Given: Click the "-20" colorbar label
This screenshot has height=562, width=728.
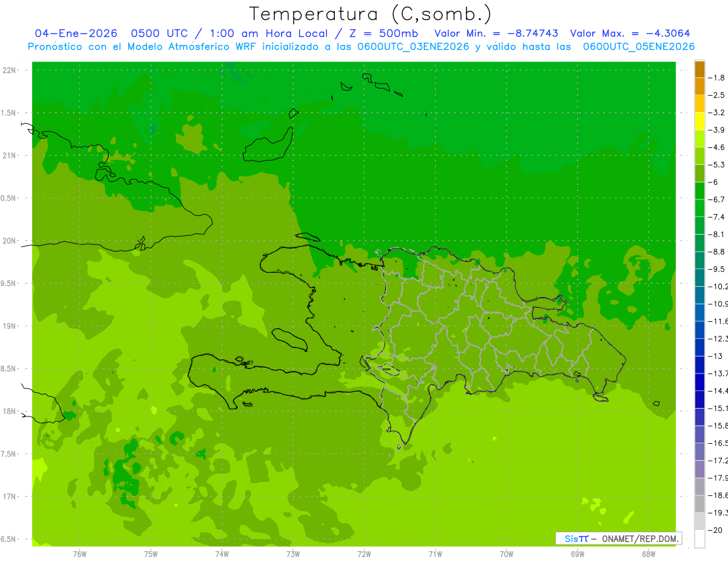Looking at the screenshot, I should 716,530.
